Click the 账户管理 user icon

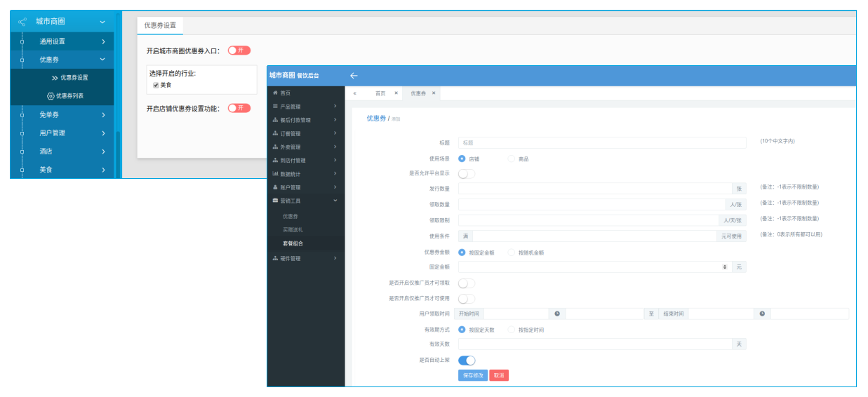[275, 187]
